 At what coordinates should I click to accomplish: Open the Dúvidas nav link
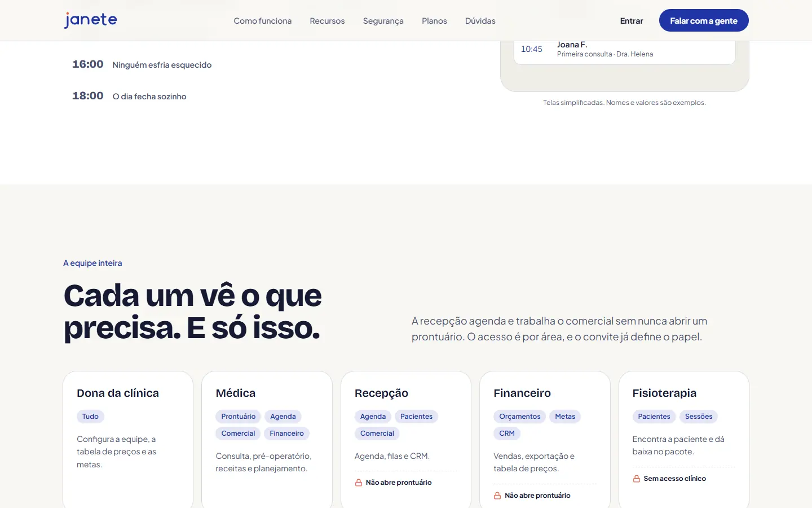click(480, 21)
